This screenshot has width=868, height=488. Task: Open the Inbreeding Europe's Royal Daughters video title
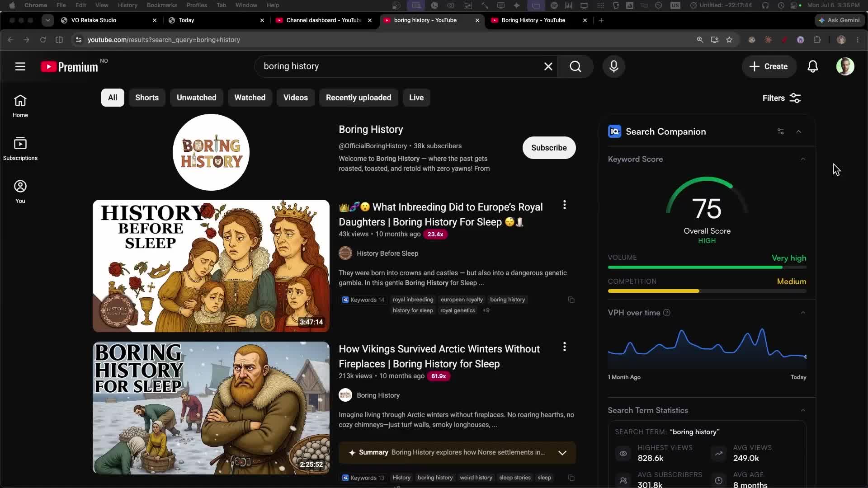(x=441, y=215)
